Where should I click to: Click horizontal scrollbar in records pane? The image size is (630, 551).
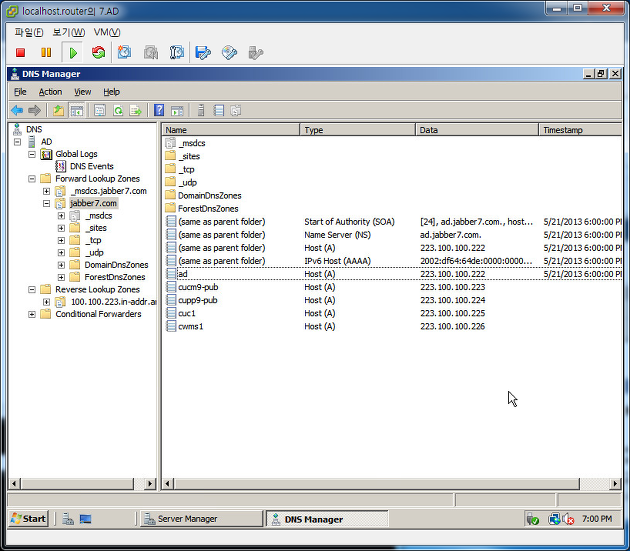tap(376, 484)
